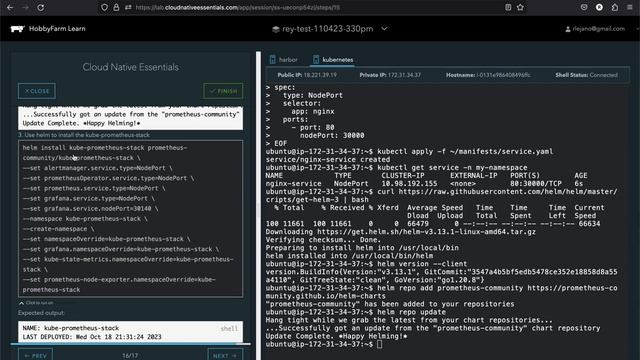Go back with the browser back arrow

(x=10, y=7)
